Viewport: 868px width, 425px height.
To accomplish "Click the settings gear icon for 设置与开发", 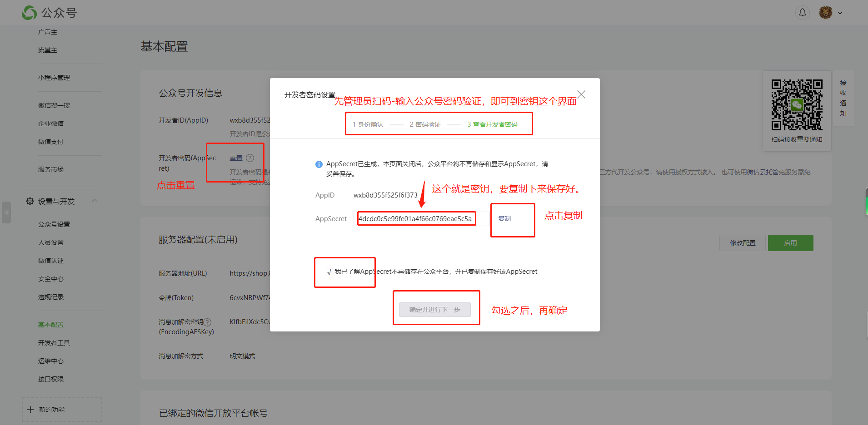I will 30,201.
